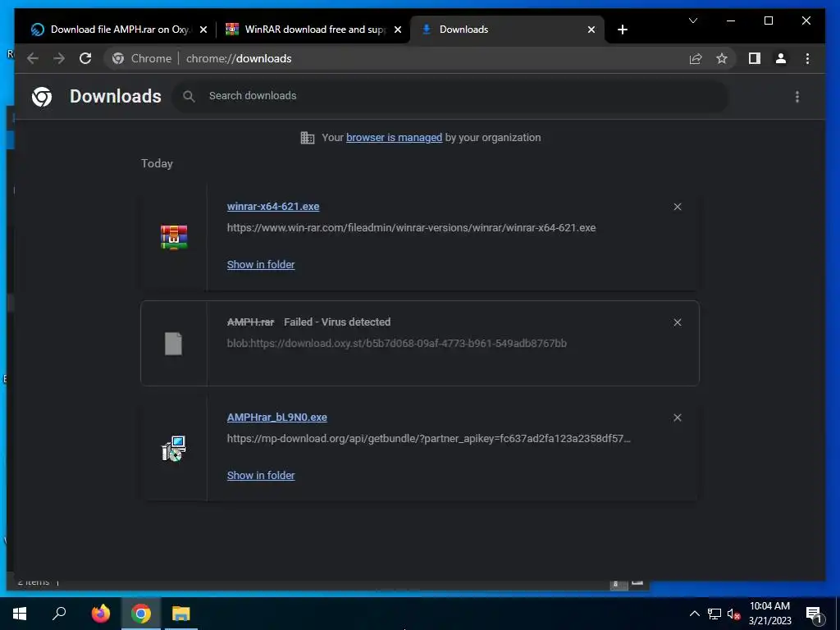
Task: Switch to the WinRAR download free tab
Action: click(313, 30)
